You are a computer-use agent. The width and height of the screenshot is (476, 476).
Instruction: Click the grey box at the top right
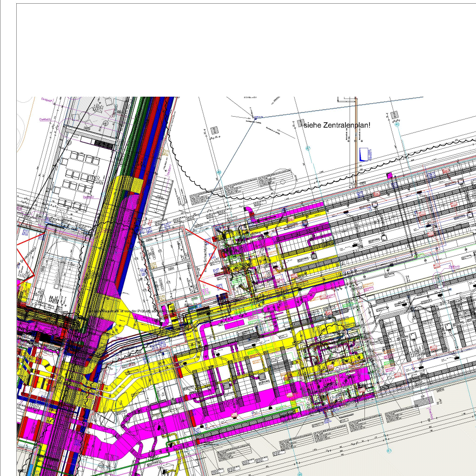[395, 114]
